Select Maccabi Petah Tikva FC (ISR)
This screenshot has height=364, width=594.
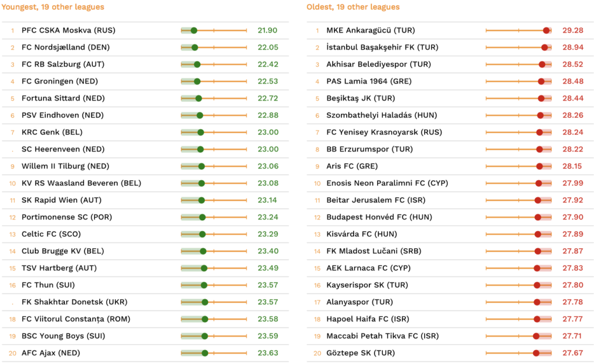pos(383,336)
